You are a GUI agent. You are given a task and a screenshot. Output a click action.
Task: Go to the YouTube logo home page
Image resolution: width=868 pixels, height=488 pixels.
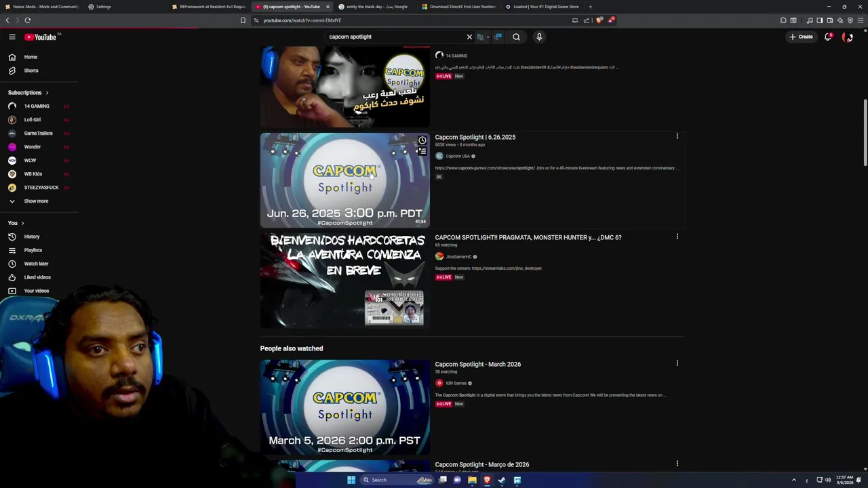click(41, 37)
